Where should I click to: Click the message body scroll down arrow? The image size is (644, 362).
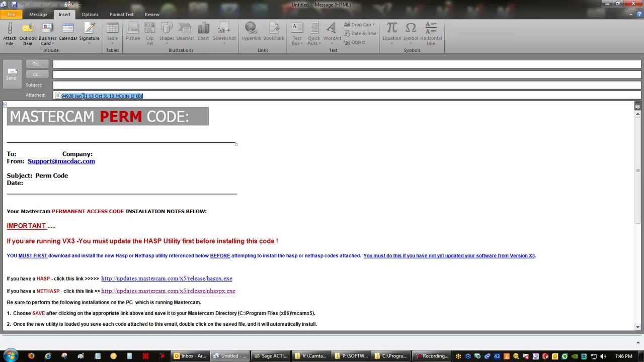point(637,327)
